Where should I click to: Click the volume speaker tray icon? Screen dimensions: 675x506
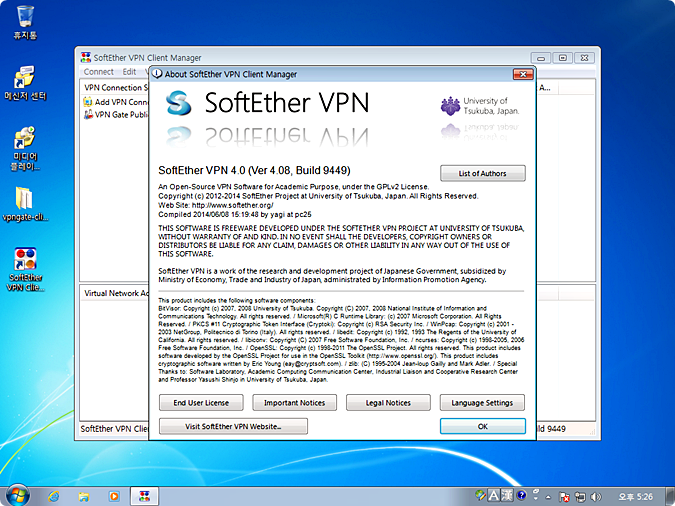pos(596,497)
